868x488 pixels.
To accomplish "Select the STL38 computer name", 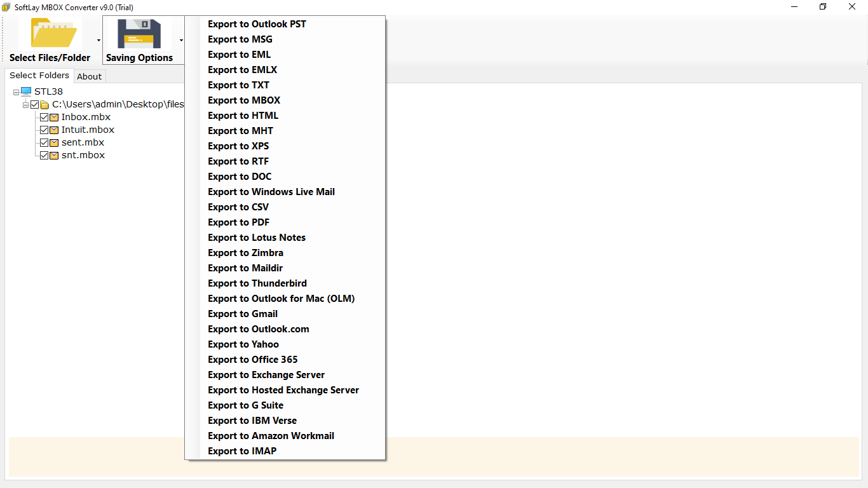I will [x=48, y=91].
